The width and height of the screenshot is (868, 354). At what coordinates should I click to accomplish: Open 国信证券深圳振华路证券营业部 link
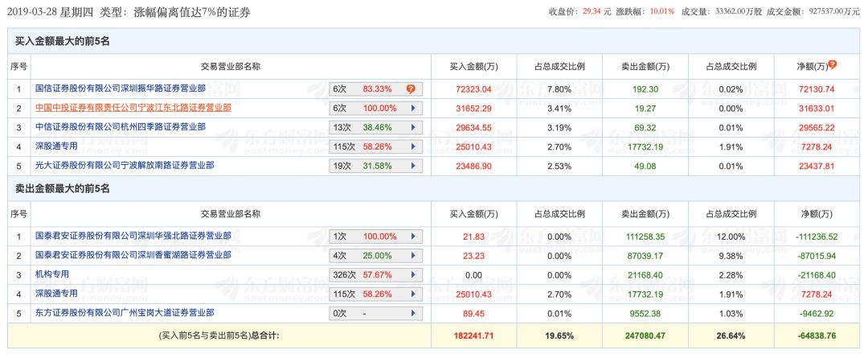120,88
